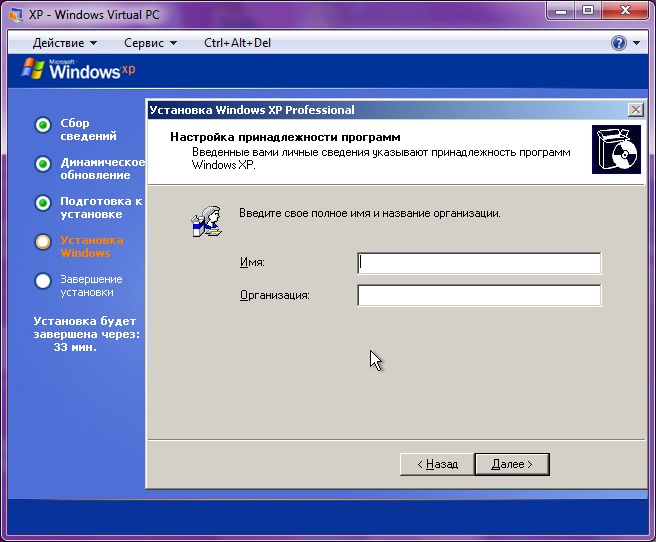Click the 'Имя:' label
This screenshot has width=656, height=542.
252,263
